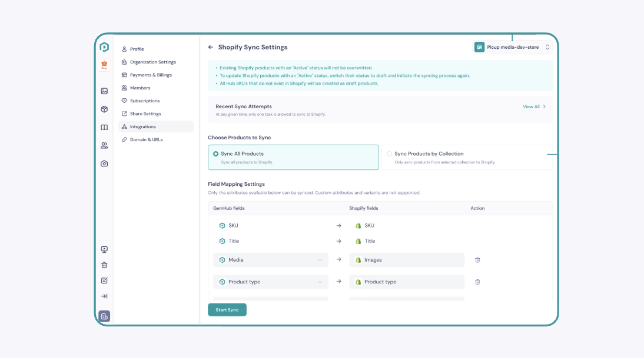The height and width of the screenshot is (361, 644).
Task: Click the Images Shopify field box
Action: 407,260
